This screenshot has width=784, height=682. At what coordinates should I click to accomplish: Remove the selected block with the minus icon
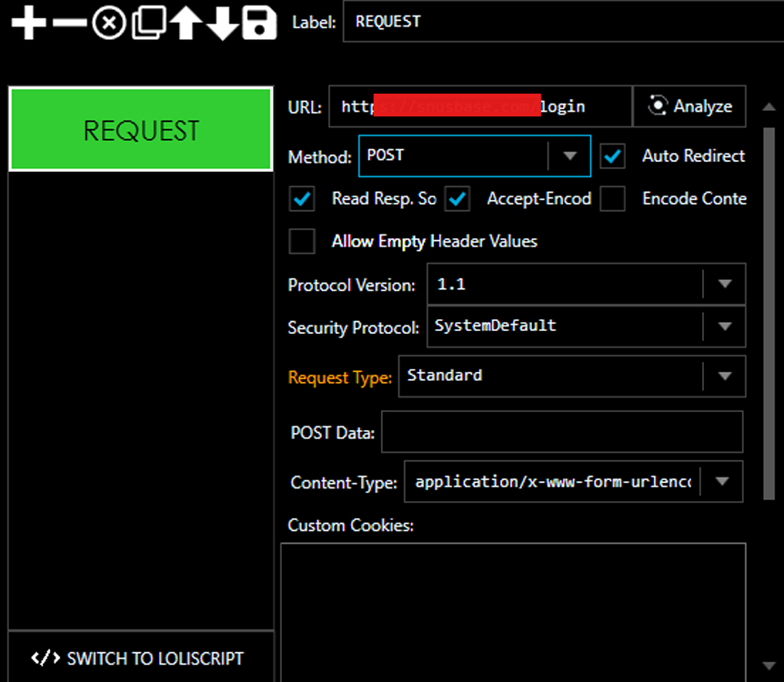[x=69, y=23]
